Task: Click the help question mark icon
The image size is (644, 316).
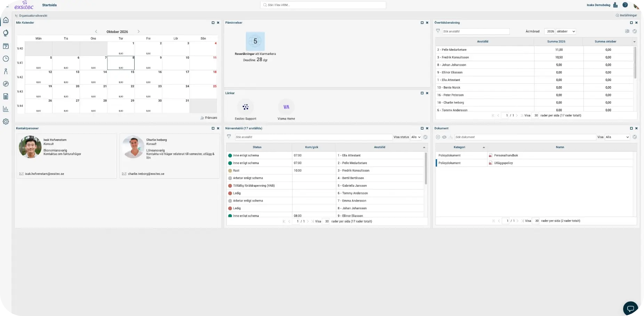Action: 625,5
